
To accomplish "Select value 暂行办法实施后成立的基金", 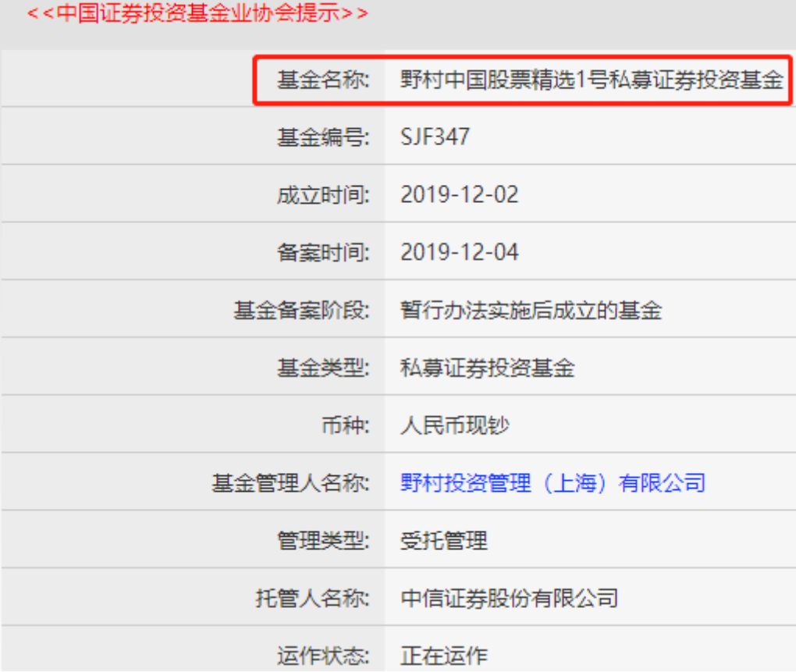I will pyautogui.click(x=531, y=310).
